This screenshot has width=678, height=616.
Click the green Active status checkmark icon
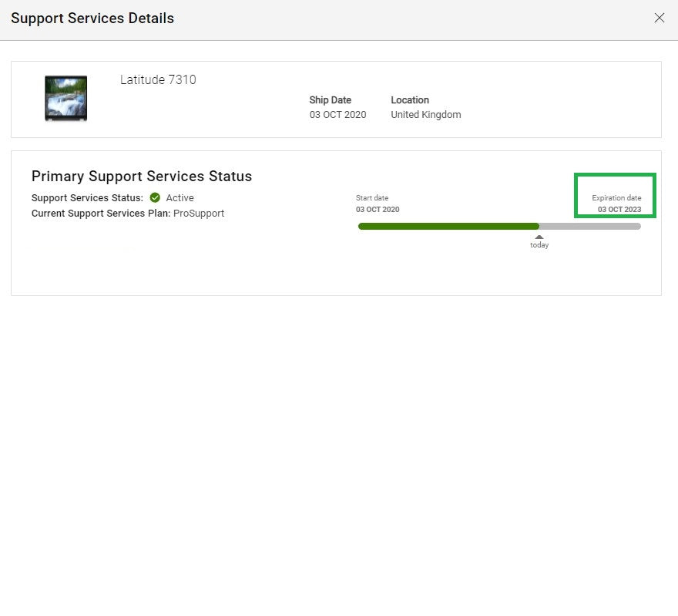(x=155, y=197)
